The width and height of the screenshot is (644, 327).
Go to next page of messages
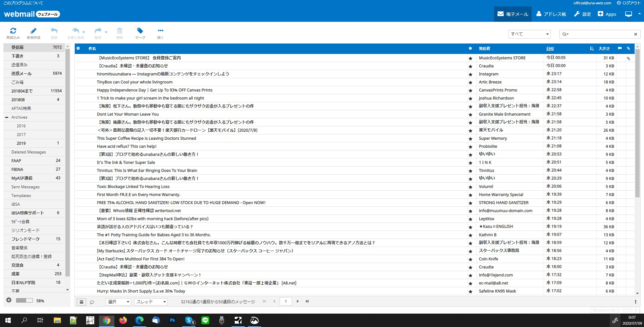pyautogui.click(x=298, y=301)
